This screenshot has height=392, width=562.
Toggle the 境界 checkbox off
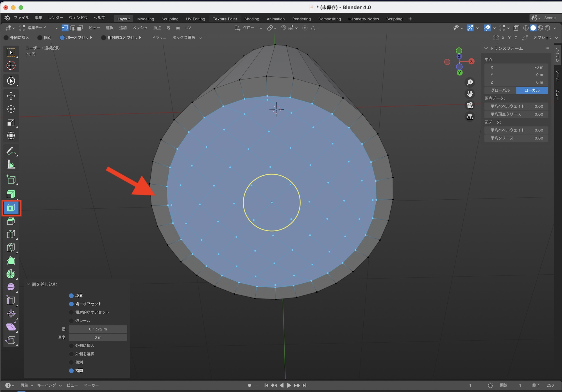click(x=71, y=296)
